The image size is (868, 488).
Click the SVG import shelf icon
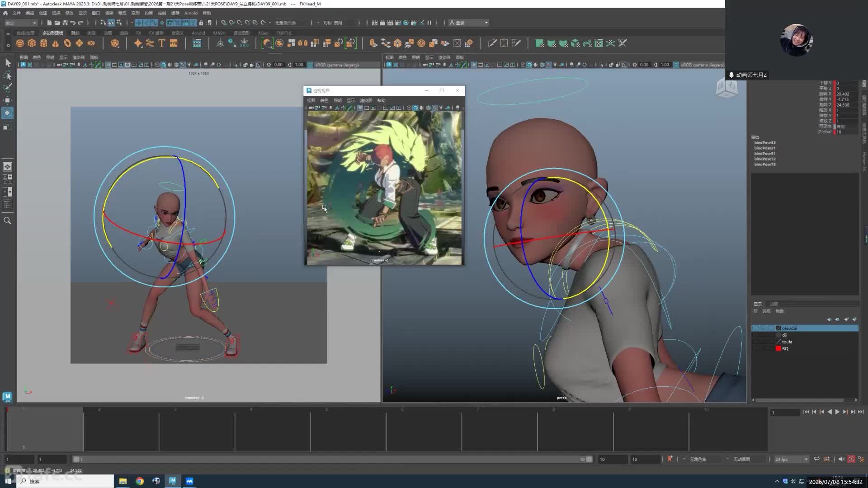[x=174, y=43]
